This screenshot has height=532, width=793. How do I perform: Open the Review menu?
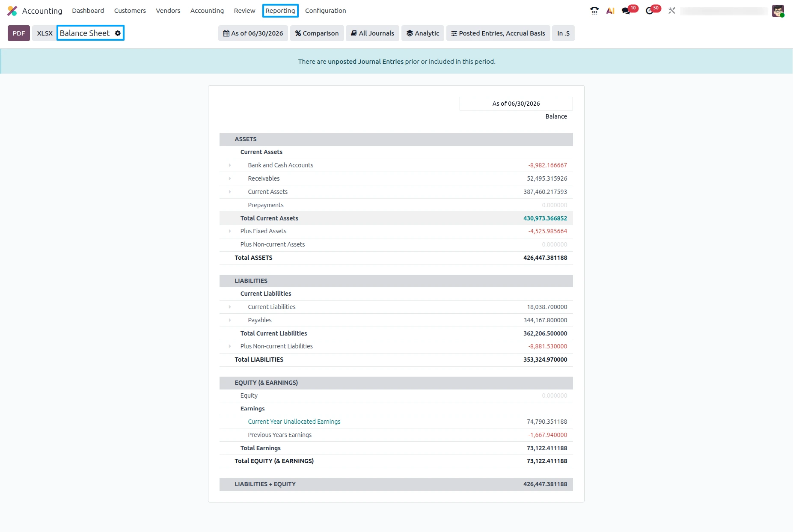pyautogui.click(x=244, y=11)
